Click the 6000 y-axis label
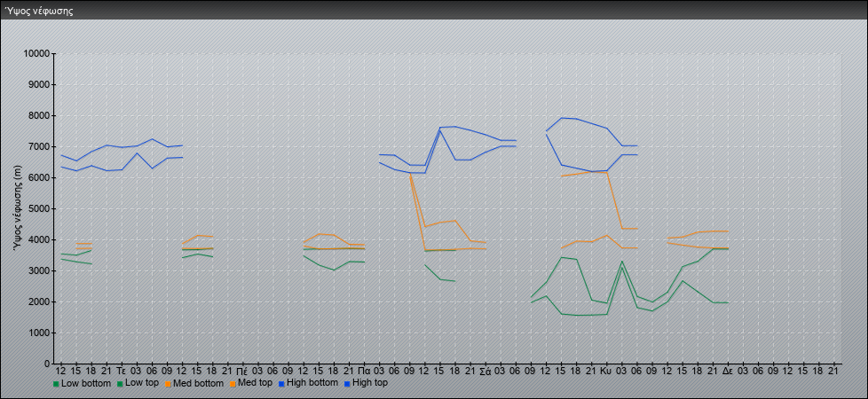 pyautogui.click(x=39, y=177)
